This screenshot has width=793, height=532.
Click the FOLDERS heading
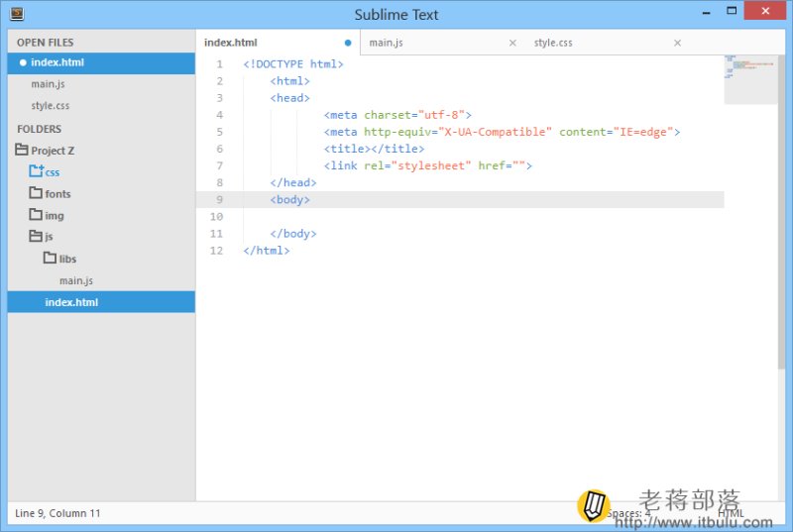click(39, 129)
